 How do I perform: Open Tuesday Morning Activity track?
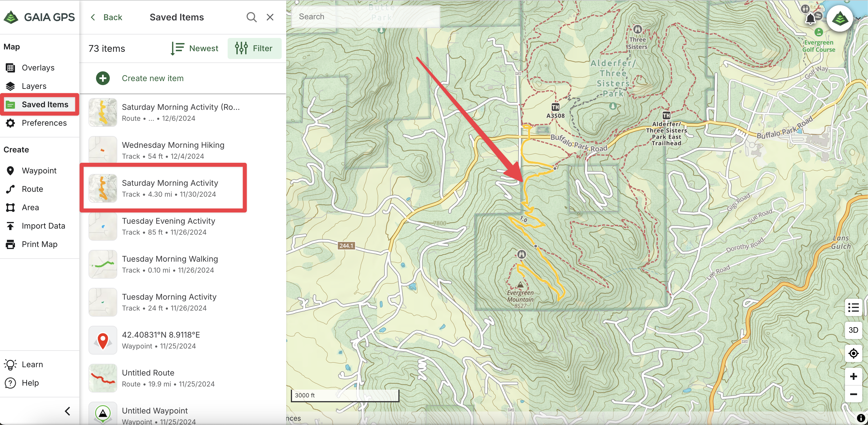(x=183, y=302)
